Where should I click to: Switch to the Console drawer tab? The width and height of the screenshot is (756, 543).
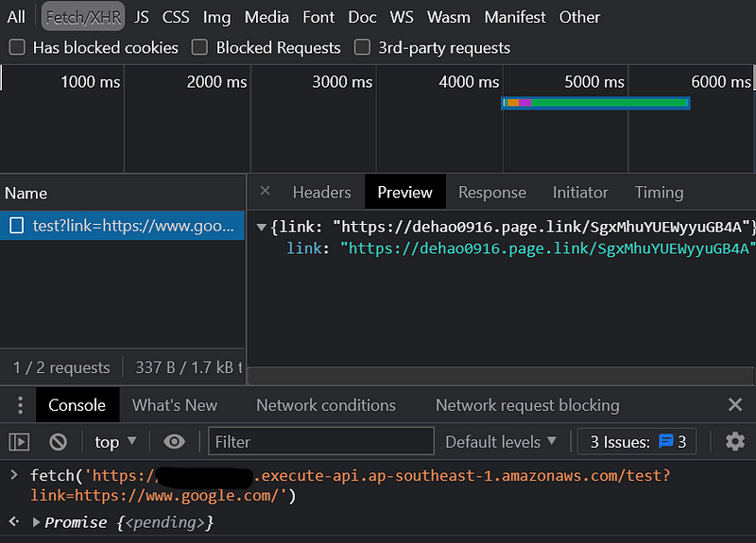(x=77, y=405)
